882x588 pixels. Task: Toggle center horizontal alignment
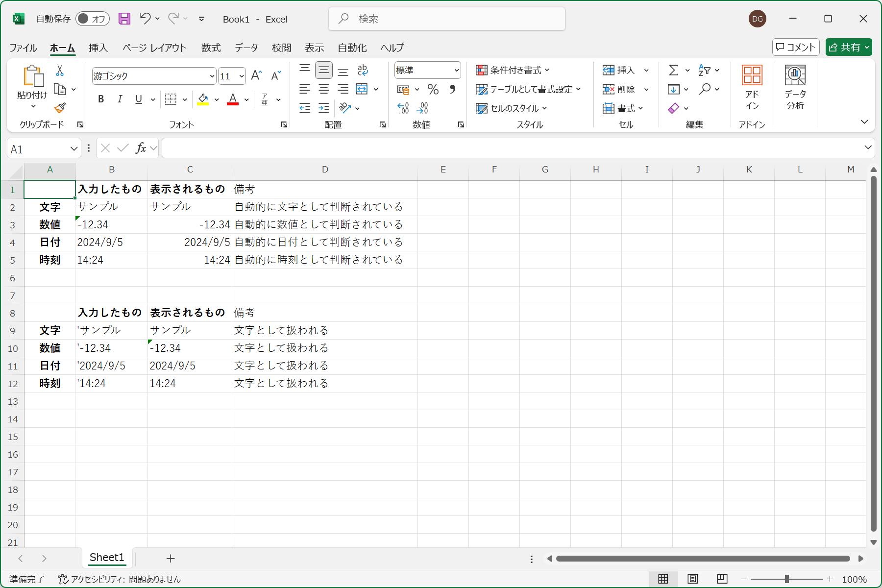point(324,89)
